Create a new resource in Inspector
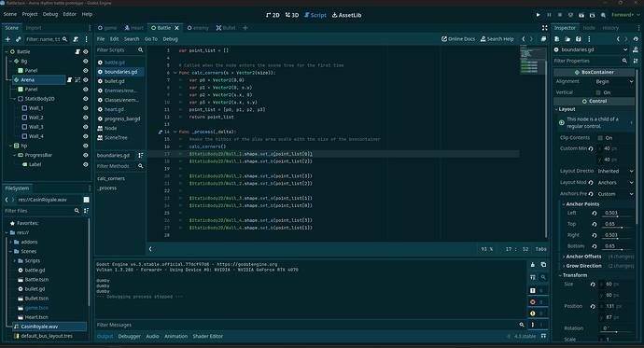 tap(557, 39)
